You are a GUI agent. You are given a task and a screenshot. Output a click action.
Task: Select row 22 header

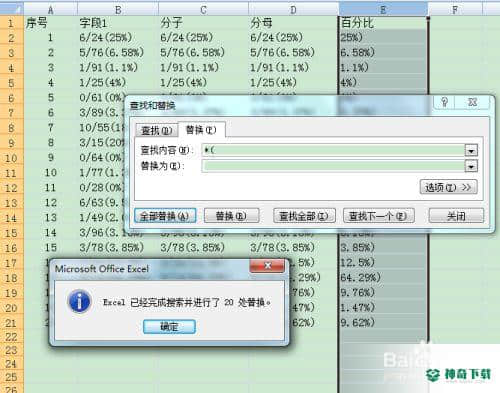click(x=12, y=337)
